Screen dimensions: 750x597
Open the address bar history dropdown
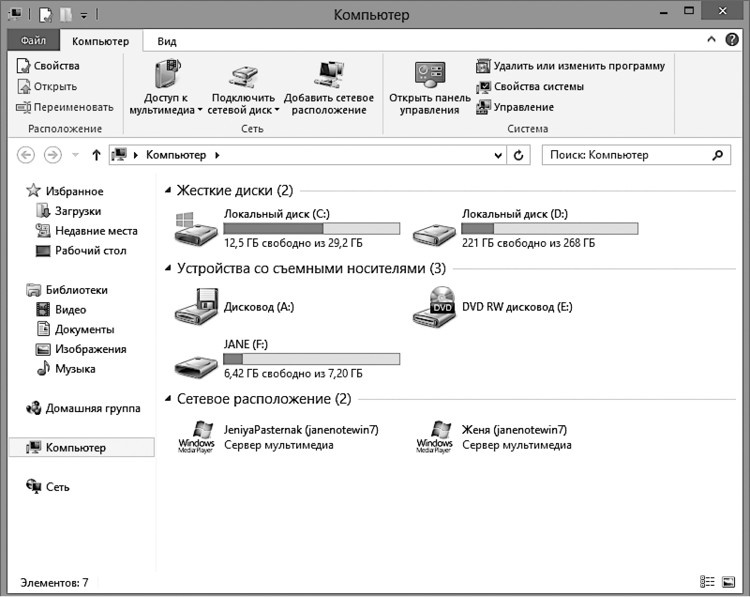(500, 155)
